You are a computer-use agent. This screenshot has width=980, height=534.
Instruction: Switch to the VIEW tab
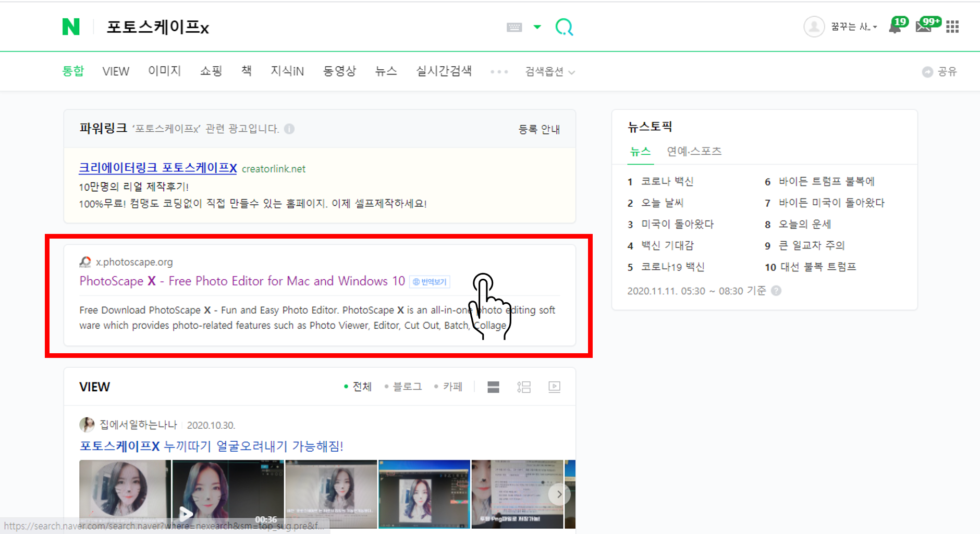[116, 71]
